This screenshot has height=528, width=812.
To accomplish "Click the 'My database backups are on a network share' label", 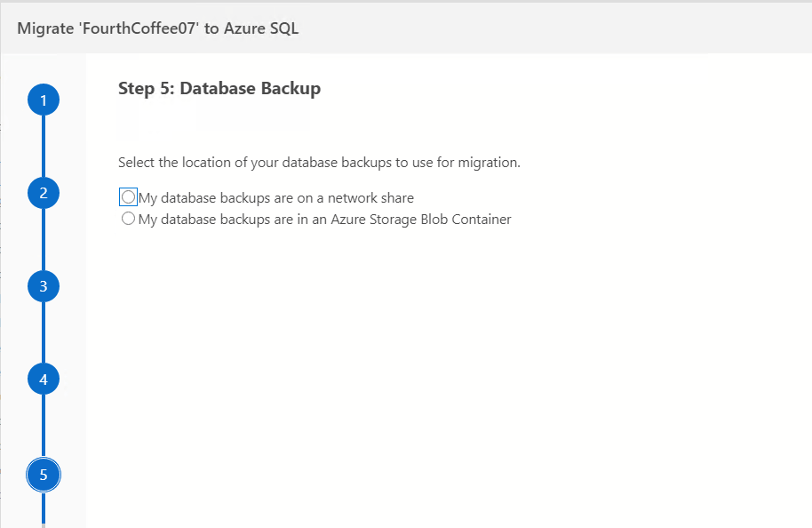I will [x=275, y=197].
